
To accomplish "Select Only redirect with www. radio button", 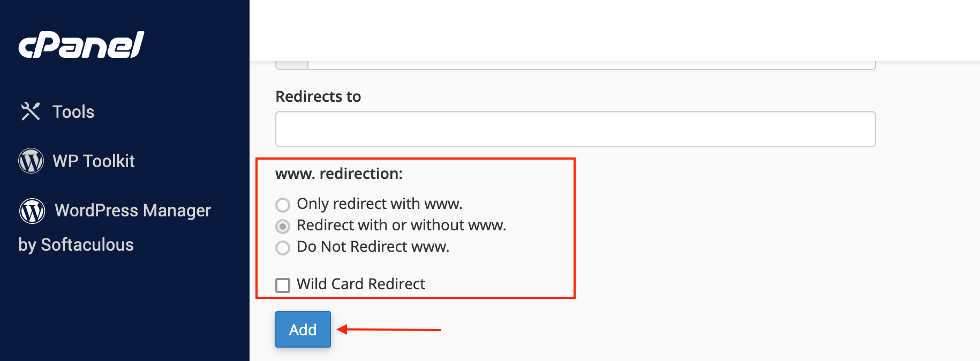I will coord(283,205).
